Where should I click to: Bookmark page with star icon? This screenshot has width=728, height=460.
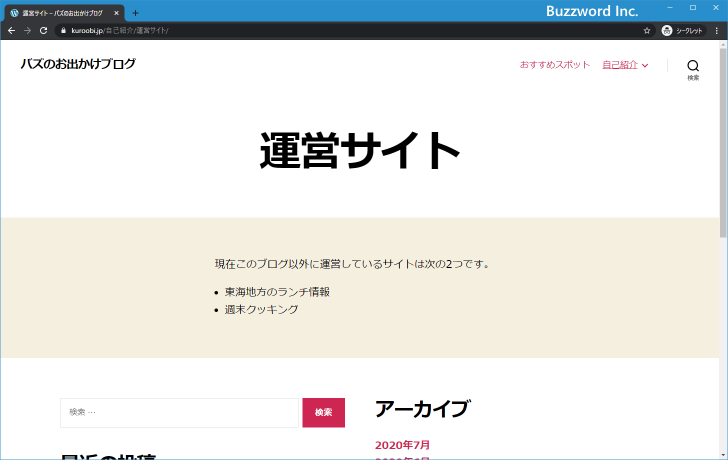[647, 31]
